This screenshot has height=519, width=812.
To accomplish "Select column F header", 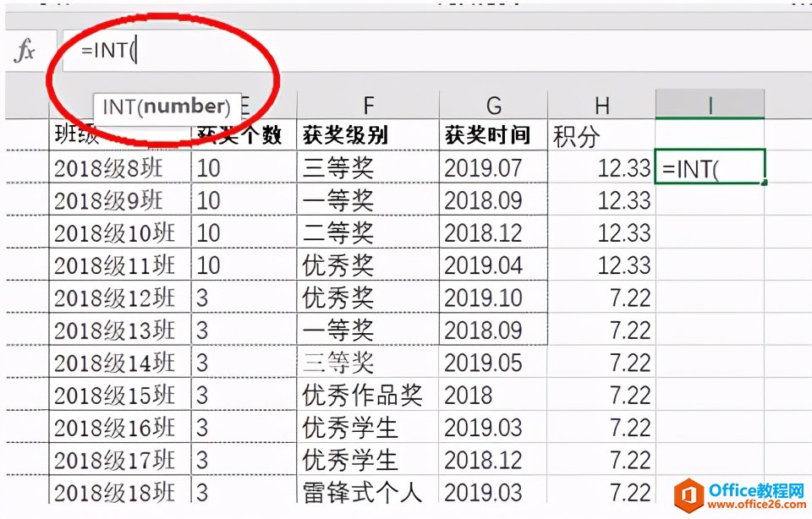I will [368, 105].
